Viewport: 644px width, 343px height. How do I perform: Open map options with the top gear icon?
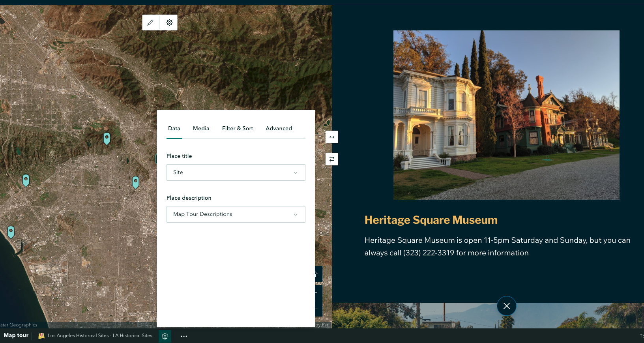point(169,22)
